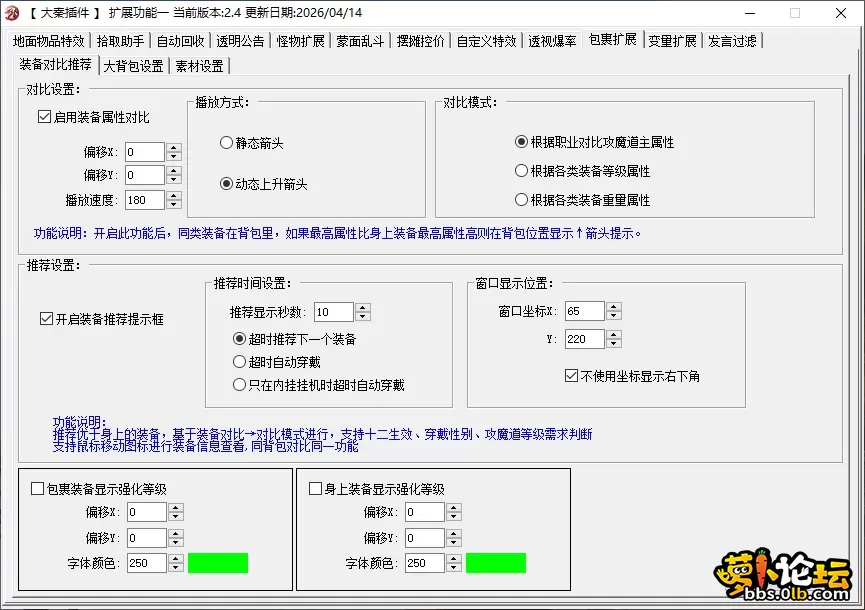Viewport: 865px width, 610px height.
Task: Open the 拾取助手 tab
Action: click(120, 41)
